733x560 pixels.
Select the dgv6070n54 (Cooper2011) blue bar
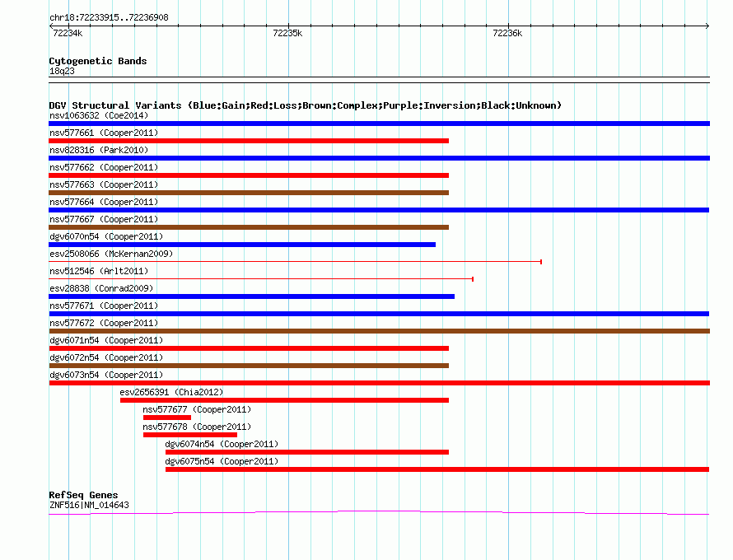tap(242, 245)
